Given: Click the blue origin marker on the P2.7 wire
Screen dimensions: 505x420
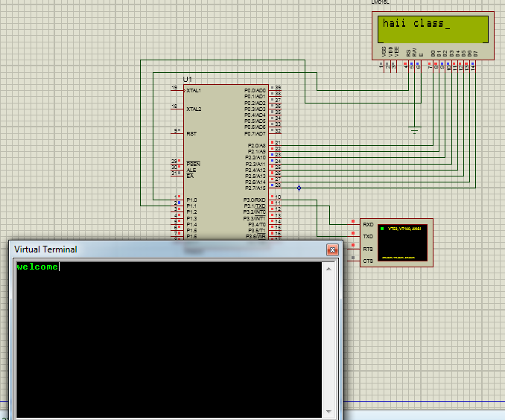Looking at the screenshot, I should 299,188.
